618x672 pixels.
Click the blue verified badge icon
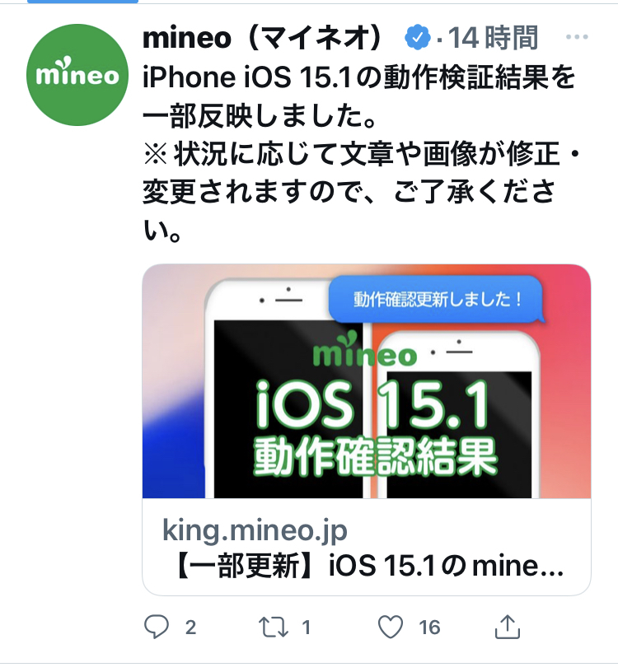point(417,38)
